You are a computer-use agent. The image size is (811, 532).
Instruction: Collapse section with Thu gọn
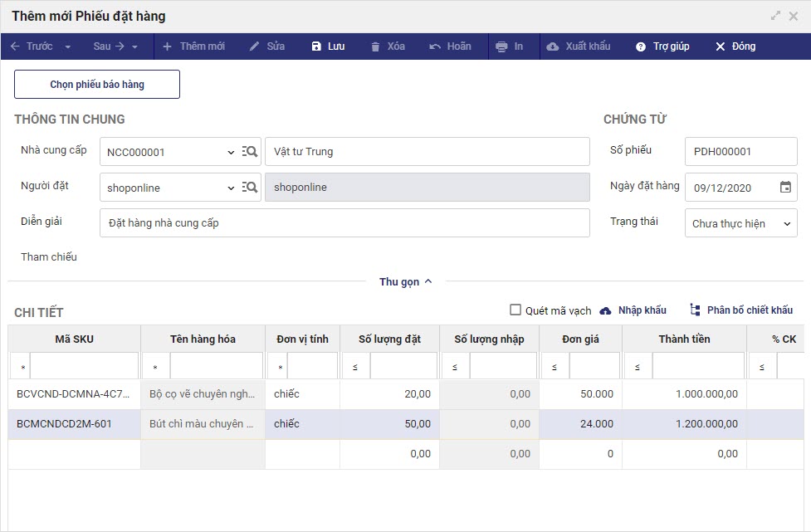coord(405,281)
